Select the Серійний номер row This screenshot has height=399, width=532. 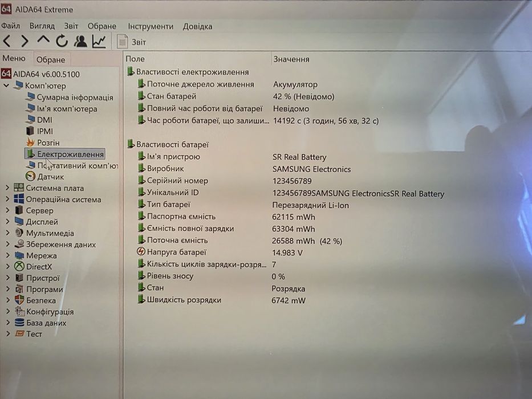pos(224,181)
